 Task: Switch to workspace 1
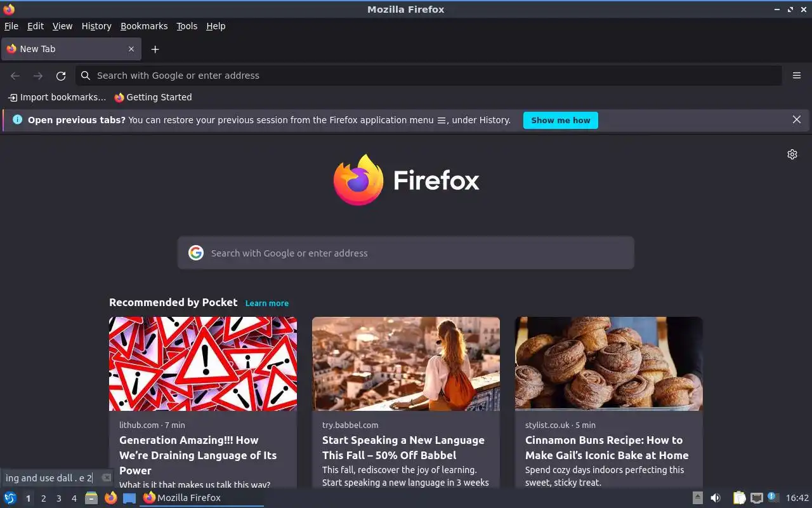(28, 498)
